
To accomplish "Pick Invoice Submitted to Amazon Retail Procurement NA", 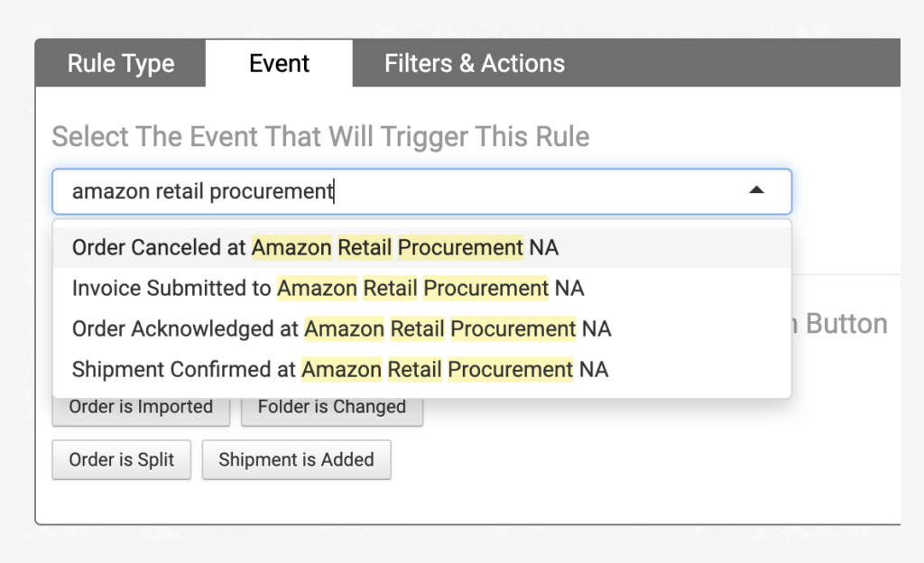I will pyautogui.click(x=422, y=289).
